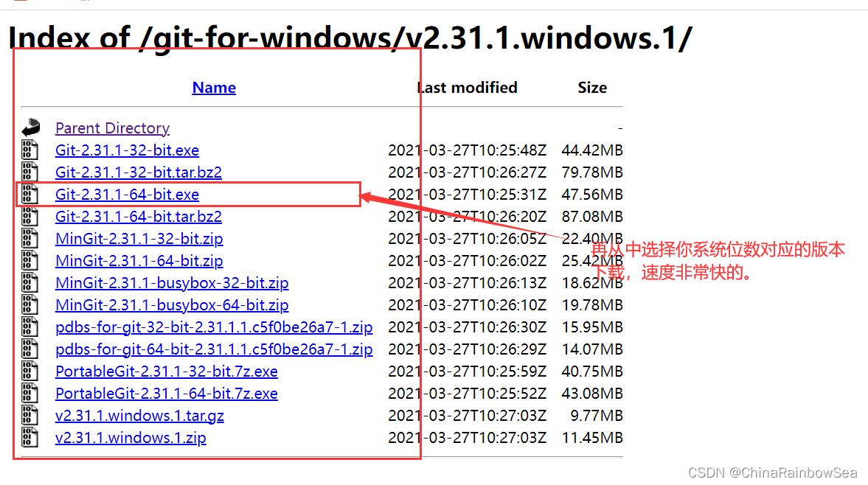Download MinGit-2.31.1-32-bit.zip
The image size is (868, 485).
point(139,238)
